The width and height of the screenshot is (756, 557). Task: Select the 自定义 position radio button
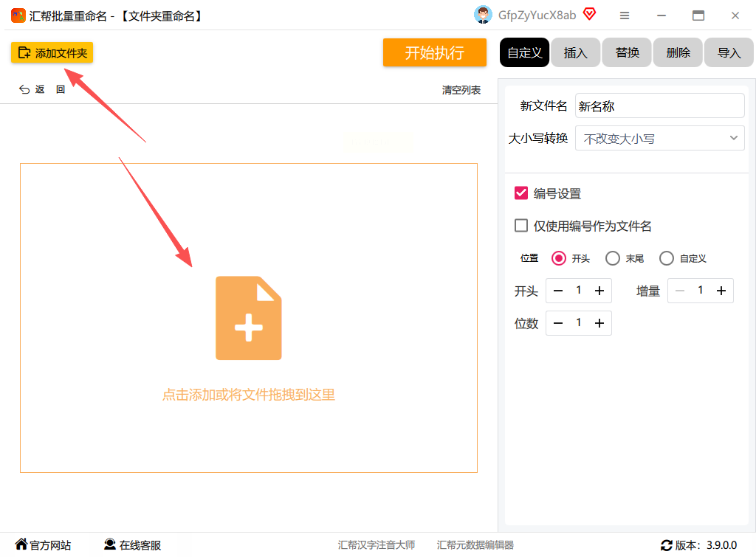667,258
